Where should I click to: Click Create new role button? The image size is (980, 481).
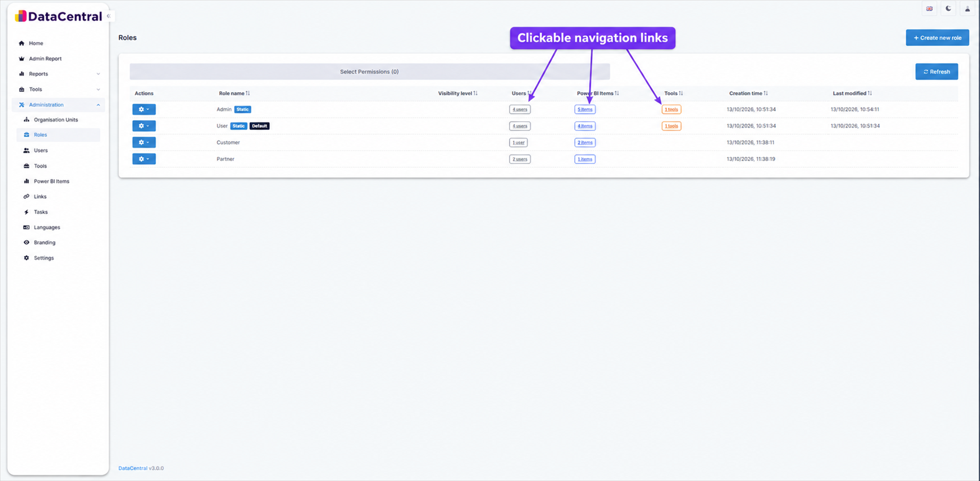tap(937, 38)
